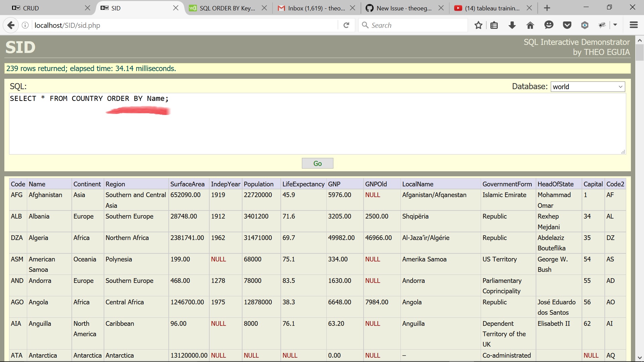
Task: Click the smiley feedback icon
Action: coord(549,25)
